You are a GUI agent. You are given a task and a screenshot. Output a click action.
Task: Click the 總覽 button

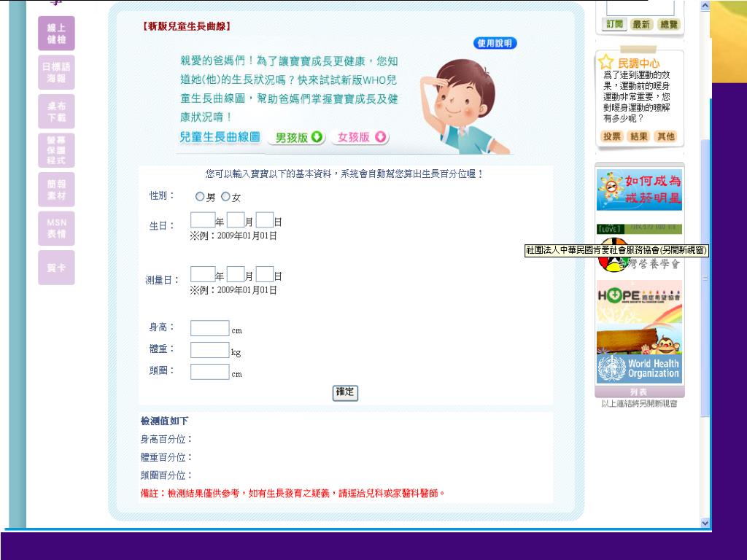tap(669, 24)
